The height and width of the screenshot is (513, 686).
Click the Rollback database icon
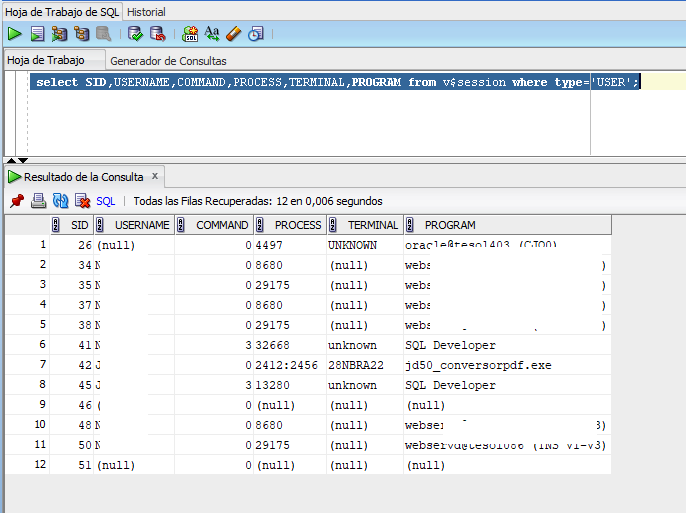pyautogui.click(x=157, y=34)
